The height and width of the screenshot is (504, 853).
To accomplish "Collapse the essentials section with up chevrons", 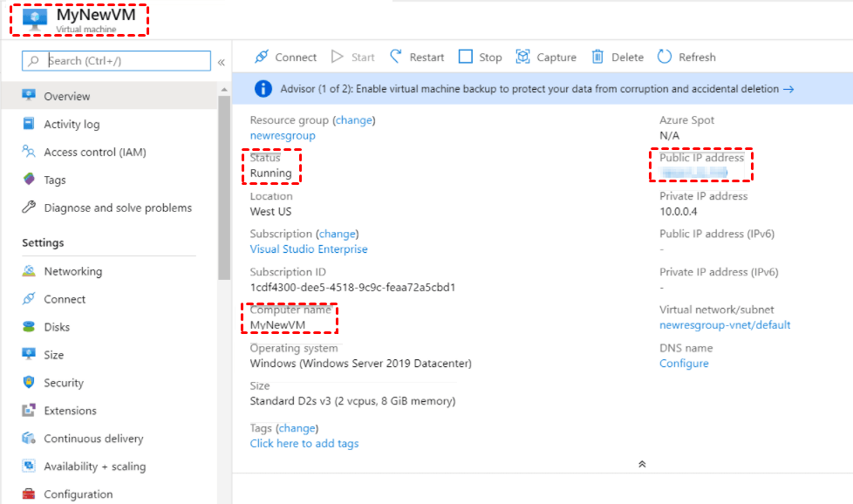I will pos(642,464).
